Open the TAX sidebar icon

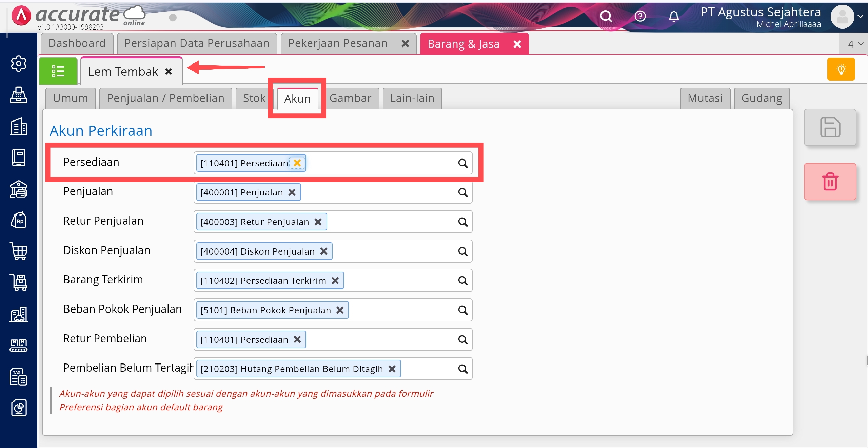click(x=19, y=377)
